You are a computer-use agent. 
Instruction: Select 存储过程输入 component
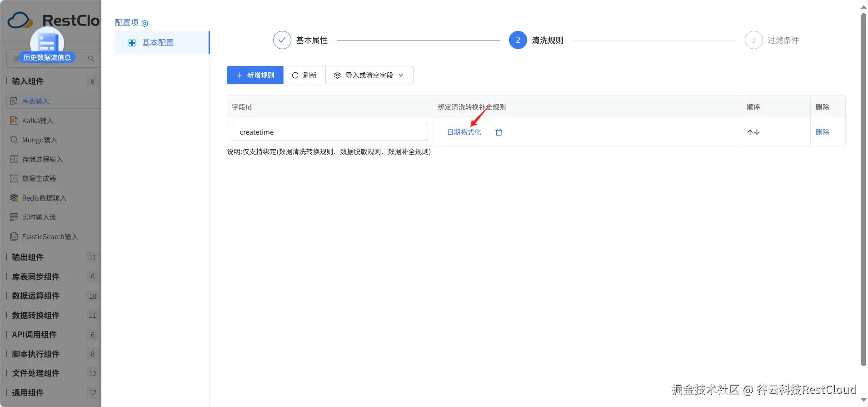tap(36, 159)
